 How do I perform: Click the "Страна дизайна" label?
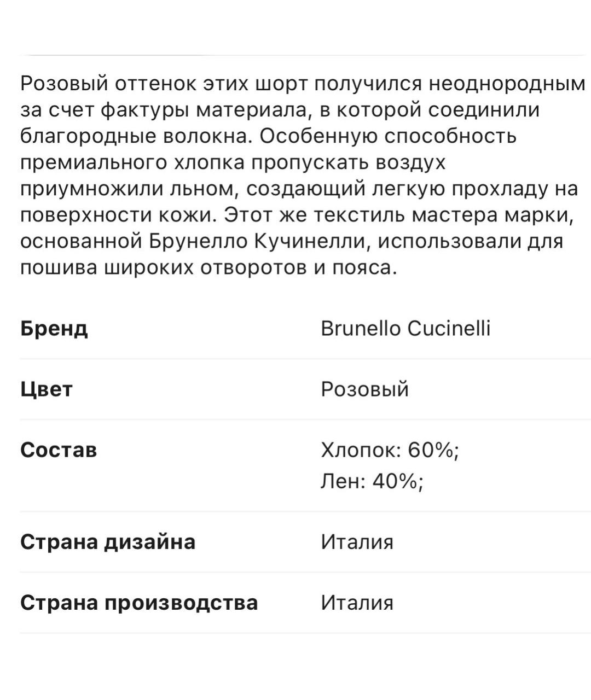108,542
